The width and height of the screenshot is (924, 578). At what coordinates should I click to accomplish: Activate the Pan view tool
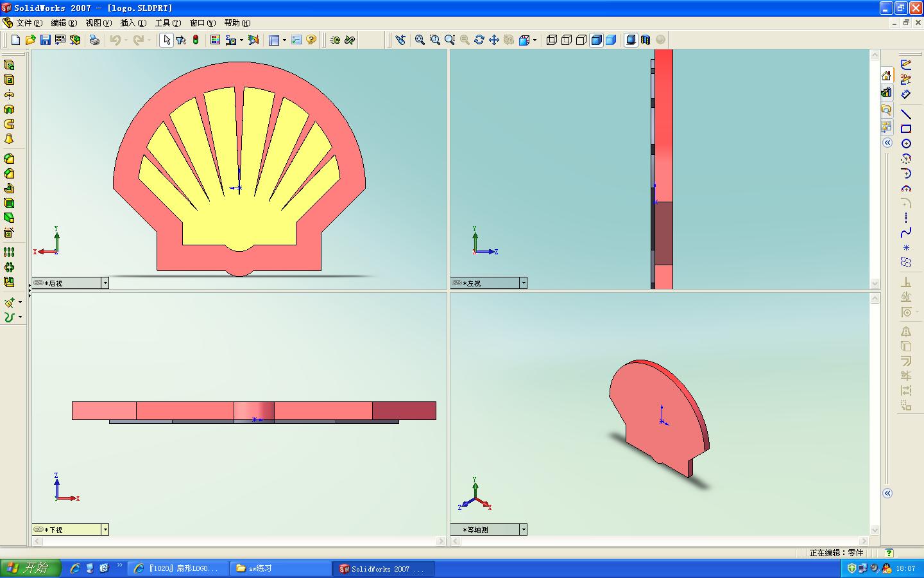[x=494, y=40]
